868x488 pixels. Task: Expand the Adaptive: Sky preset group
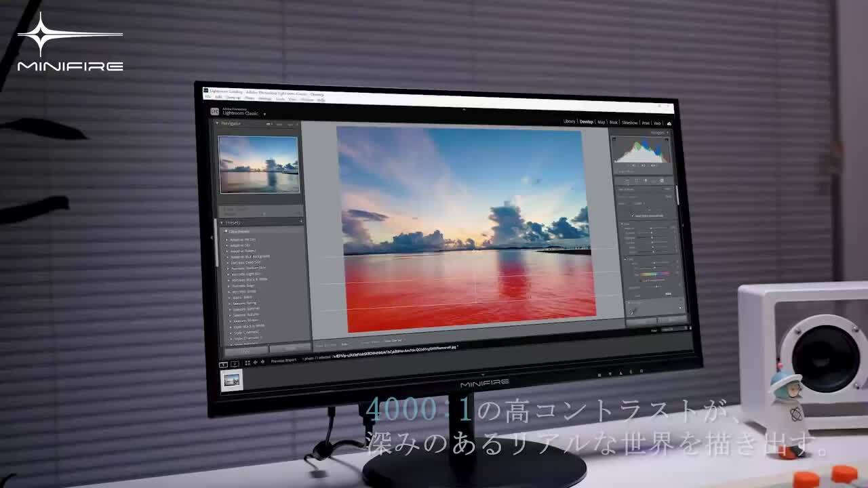point(228,246)
